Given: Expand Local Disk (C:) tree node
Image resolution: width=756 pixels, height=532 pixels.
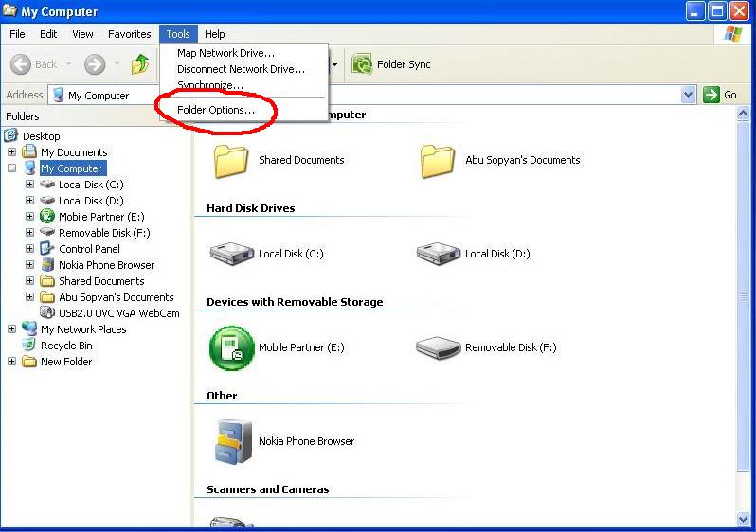Looking at the screenshot, I should point(30,184).
